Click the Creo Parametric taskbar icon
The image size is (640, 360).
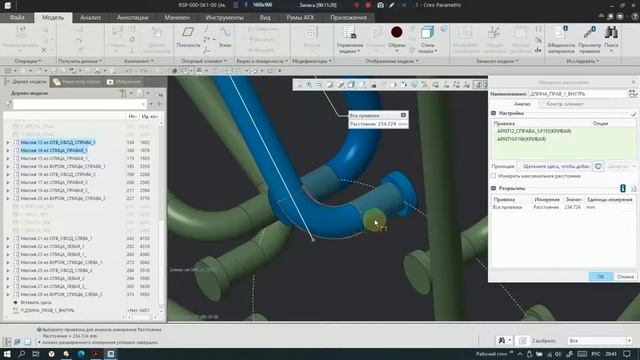[x=111, y=353]
